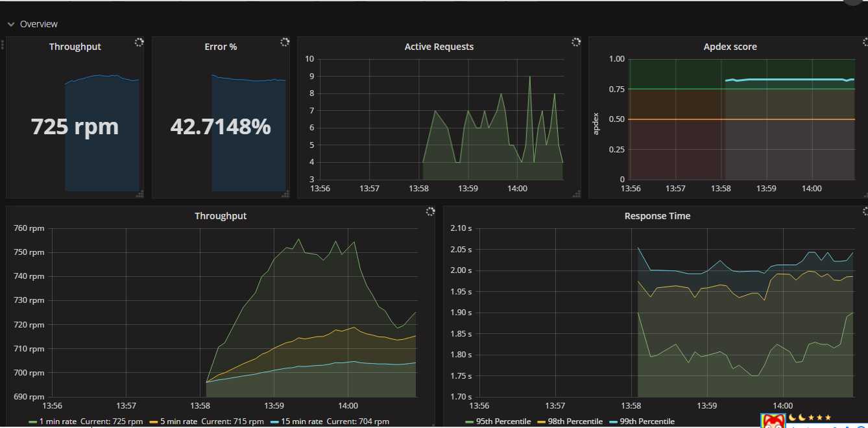868x428 pixels.
Task: Click the moon and stars rating icons
Action: coord(809,418)
